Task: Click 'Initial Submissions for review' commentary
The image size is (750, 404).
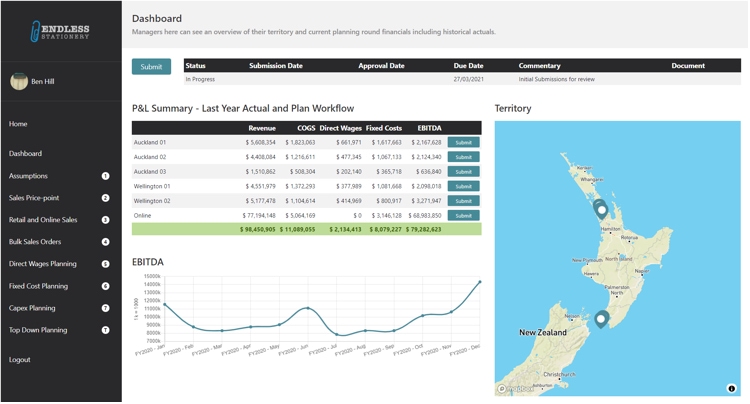Action: point(557,79)
